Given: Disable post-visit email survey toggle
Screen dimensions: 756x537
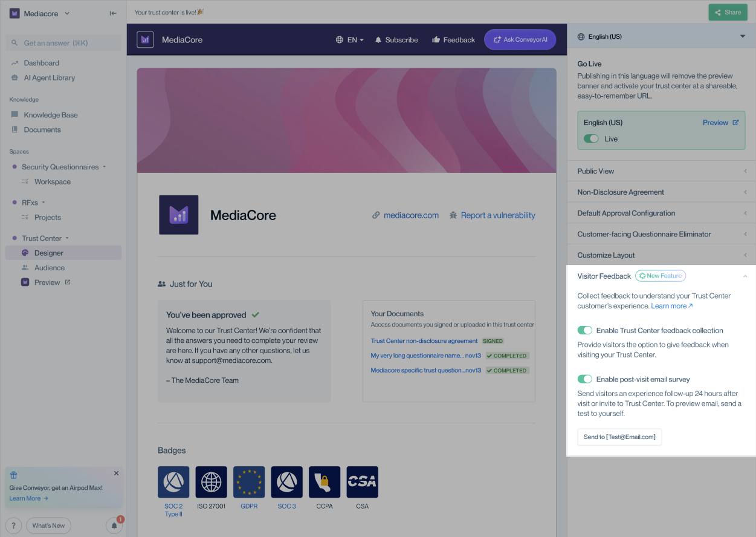Looking at the screenshot, I should click(x=584, y=379).
